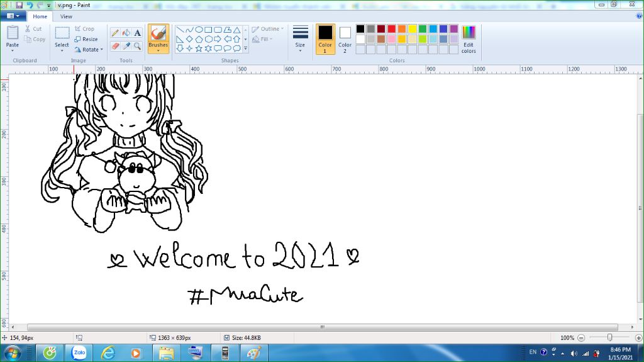Choose the Text tool
The image size is (644, 362).
click(x=138, y=33)
